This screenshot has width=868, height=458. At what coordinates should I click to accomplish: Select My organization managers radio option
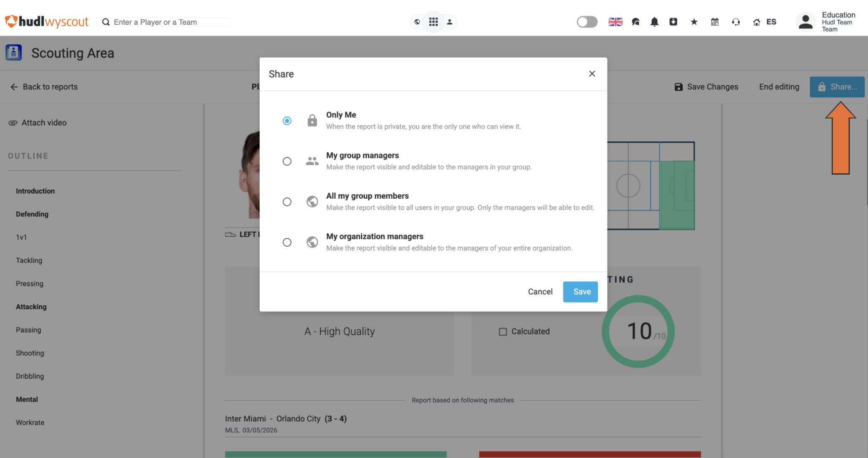(287, 242)
